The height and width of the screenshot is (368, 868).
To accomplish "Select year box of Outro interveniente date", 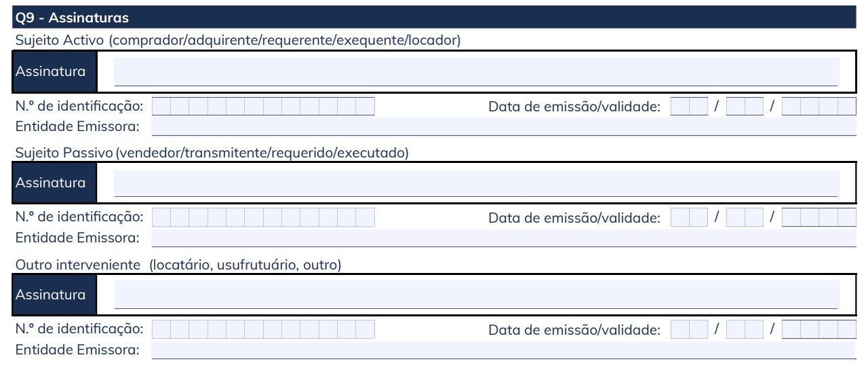I will click(819, 329).
